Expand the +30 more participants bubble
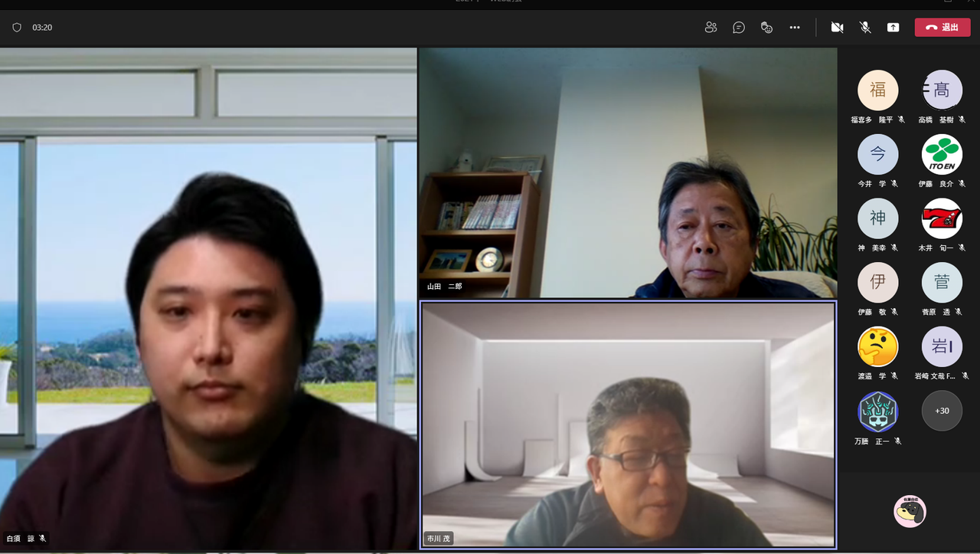 click(x=941, y=411)
